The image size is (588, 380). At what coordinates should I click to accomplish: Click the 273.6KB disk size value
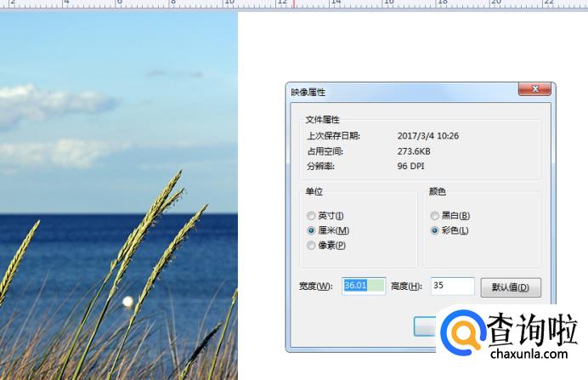[x=414, y=151]
